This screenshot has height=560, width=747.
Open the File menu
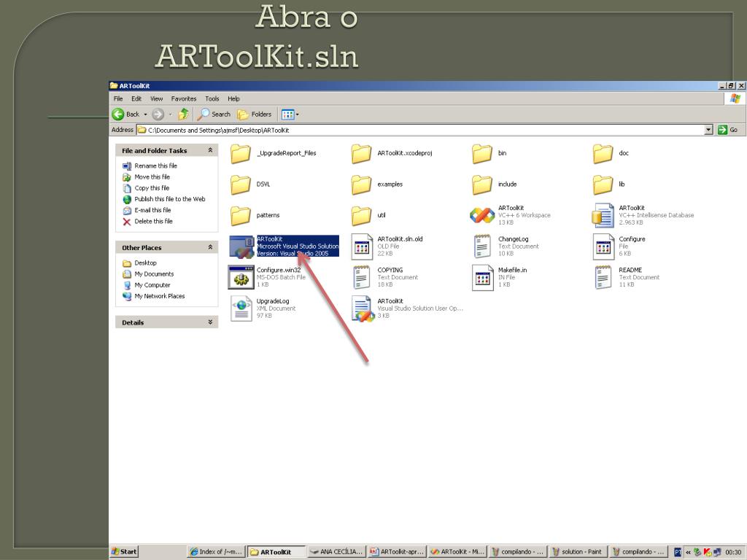tap(118, 98)
